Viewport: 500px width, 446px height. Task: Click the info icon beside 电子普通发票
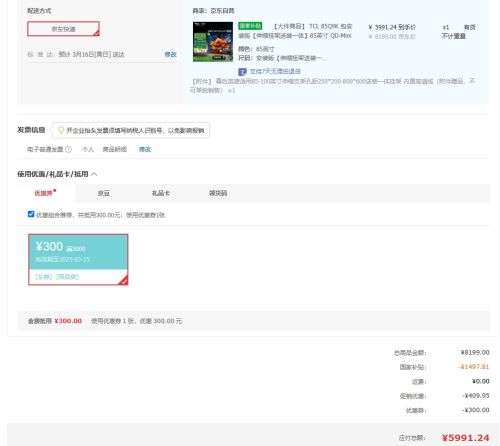pos(69,149)
